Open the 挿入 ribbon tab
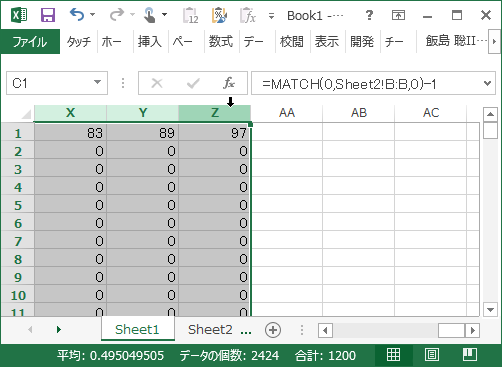Screen dimensions: 502x367 pos(150,42)
